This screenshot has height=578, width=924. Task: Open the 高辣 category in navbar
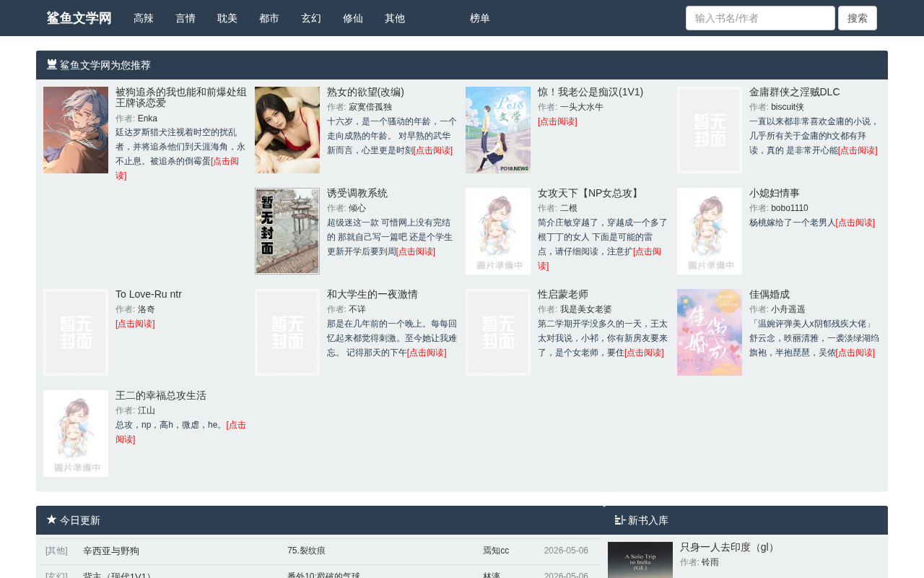click(144, 18)
